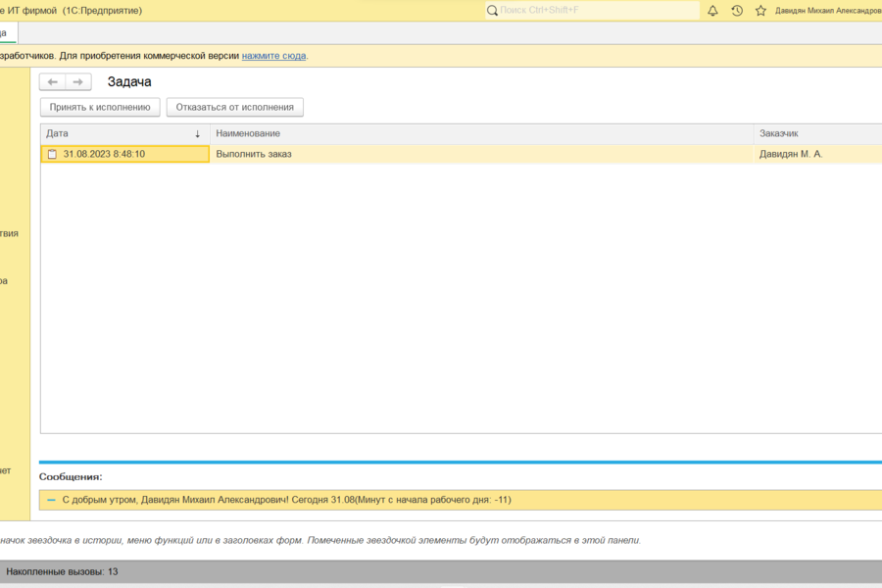The width and height of the screenshot is (882, 588).
Task: Go back with the left arrow
Action: pyautogui.click(x=53, y=82)
